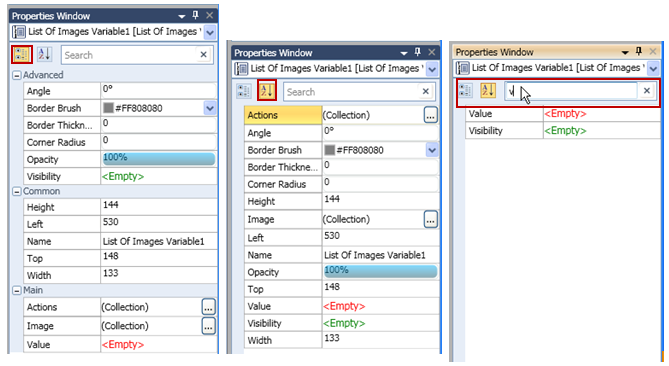The image size is (669, 366).
Task: Collapse the Advanced category
Action: pyautogui.click(x=17, y=76)
